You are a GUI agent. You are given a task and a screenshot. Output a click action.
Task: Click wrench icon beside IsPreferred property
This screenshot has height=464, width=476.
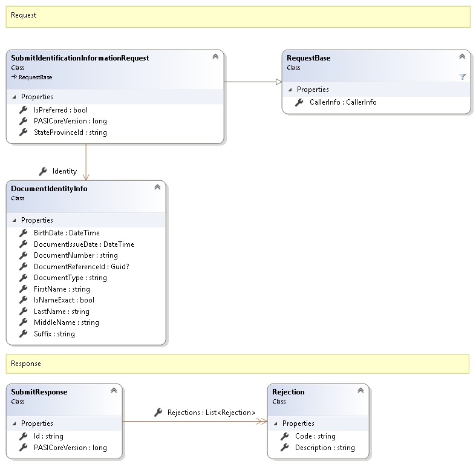click(24, 109)
